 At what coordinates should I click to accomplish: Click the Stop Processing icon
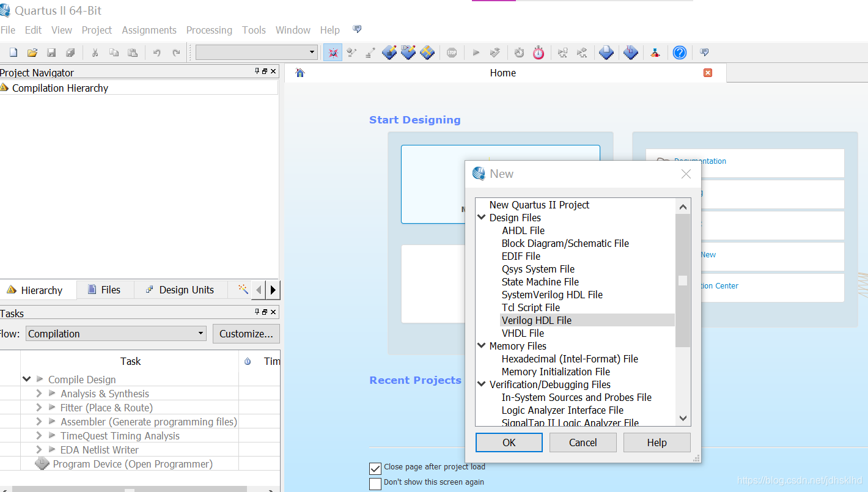(x=452, y=53)
